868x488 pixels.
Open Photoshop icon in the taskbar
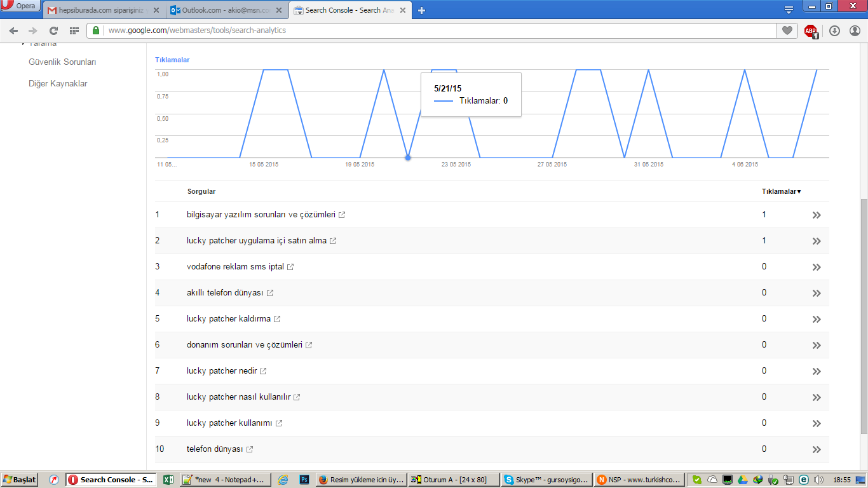pos(304,480)
